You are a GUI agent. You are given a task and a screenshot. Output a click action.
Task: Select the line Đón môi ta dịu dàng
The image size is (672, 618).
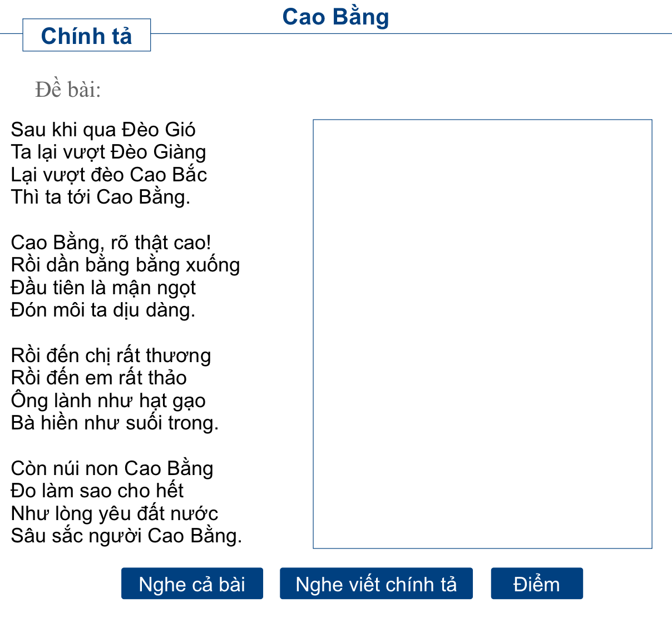[103, 310]
